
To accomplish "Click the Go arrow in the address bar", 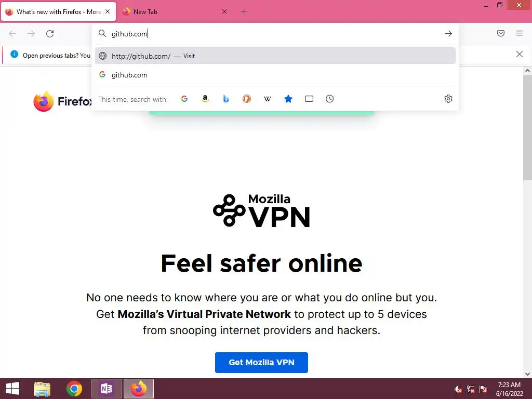I will (x=448, y=34).
